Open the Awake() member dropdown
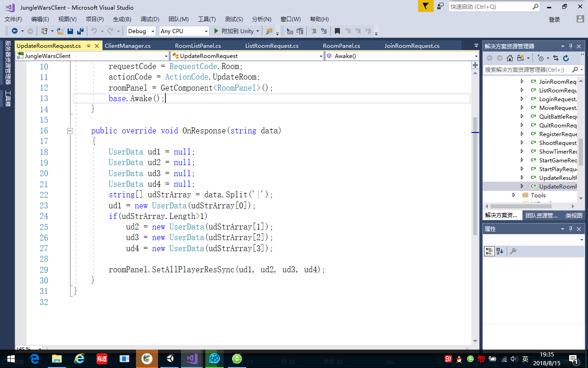This screenshot has height=368, width=588. click(476, 56)
